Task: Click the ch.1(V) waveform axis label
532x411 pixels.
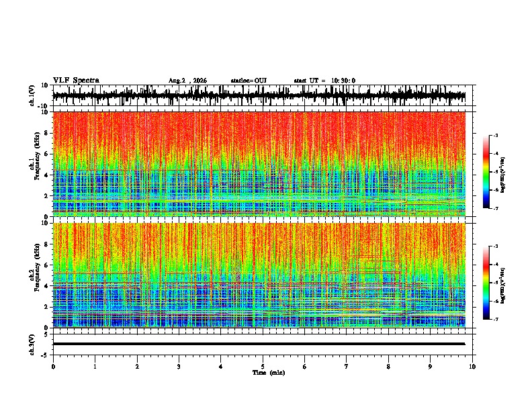Action: [x=32, y=95]
